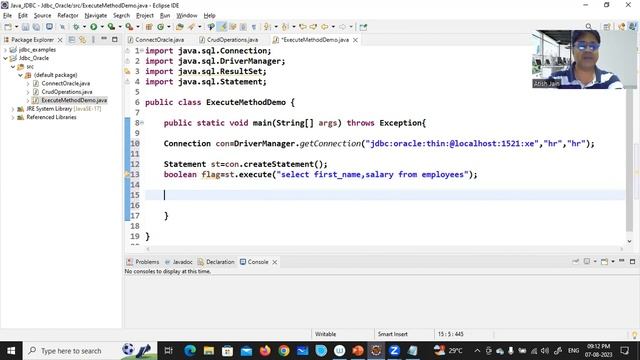This screenshot has width=640, height=360.
Task: Click the Windows Start button
Action: tap(11, 351)
